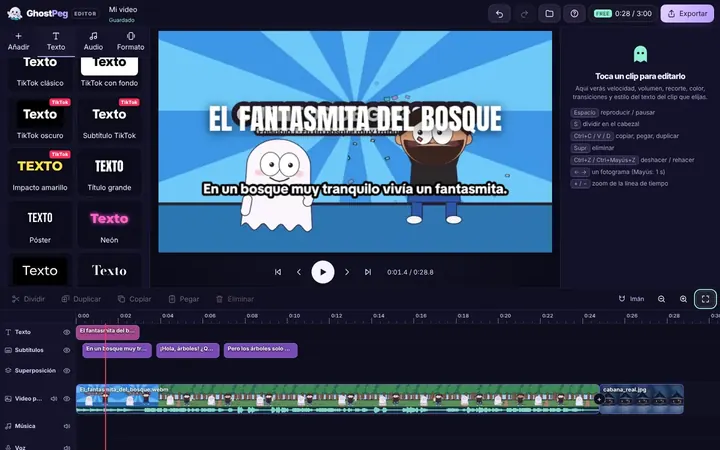The height and width of the screenshot is (450, 720).
Task: Pick the Impacto amarillo text preset
Action: [40, 171]
